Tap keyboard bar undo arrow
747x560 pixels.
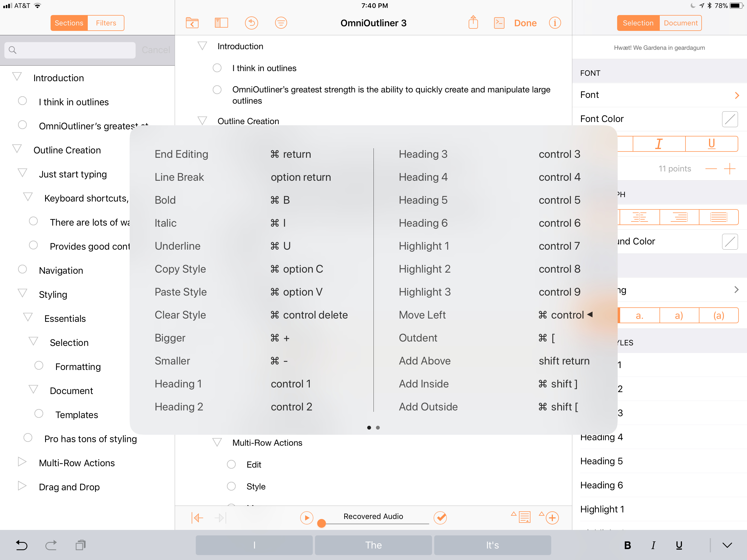pos(22,545)
